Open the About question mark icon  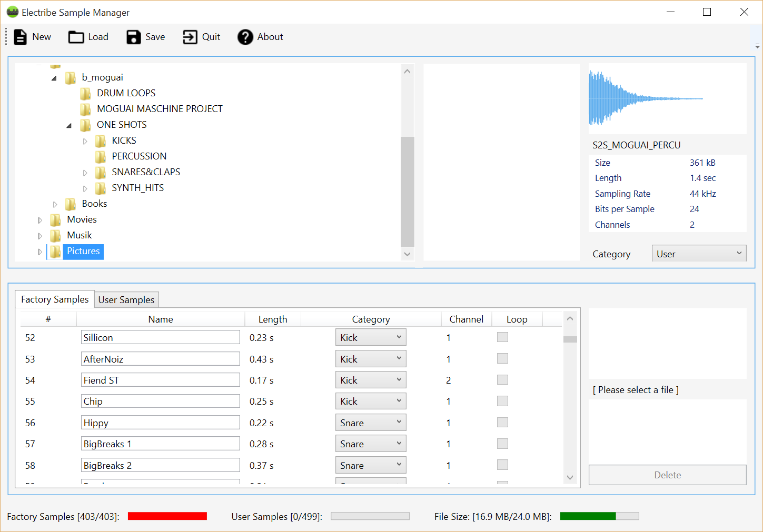tap(245, 37)
